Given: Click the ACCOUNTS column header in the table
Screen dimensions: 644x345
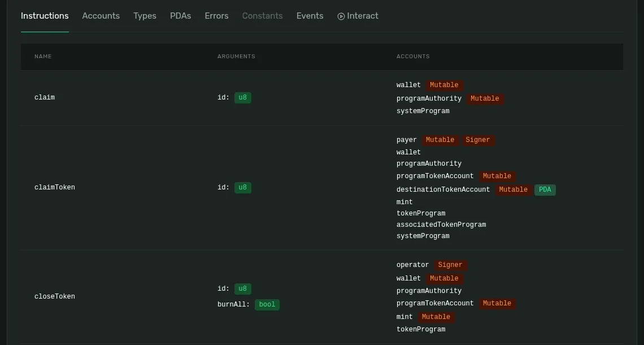Looking at the screenshot, I should pos(413,57).
